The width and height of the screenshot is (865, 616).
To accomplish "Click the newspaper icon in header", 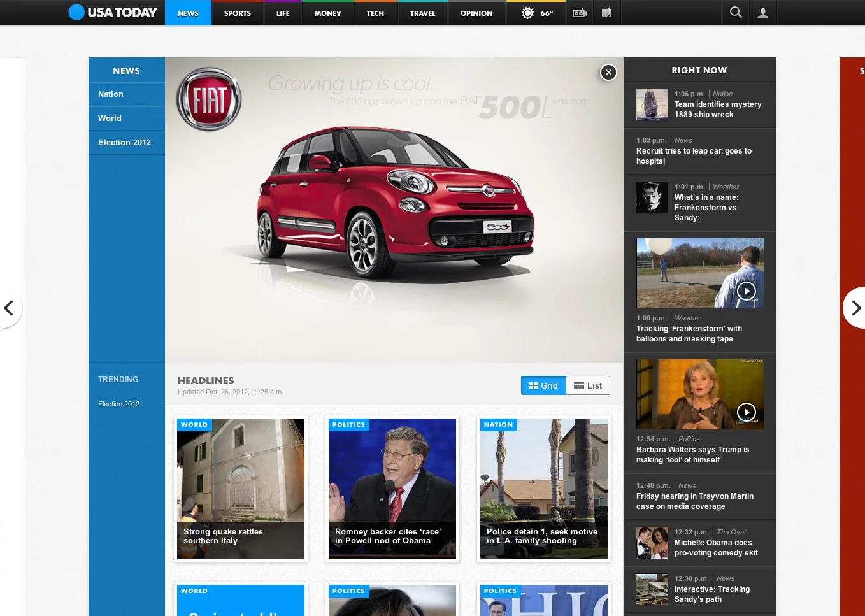I will (x=607, y=13).
